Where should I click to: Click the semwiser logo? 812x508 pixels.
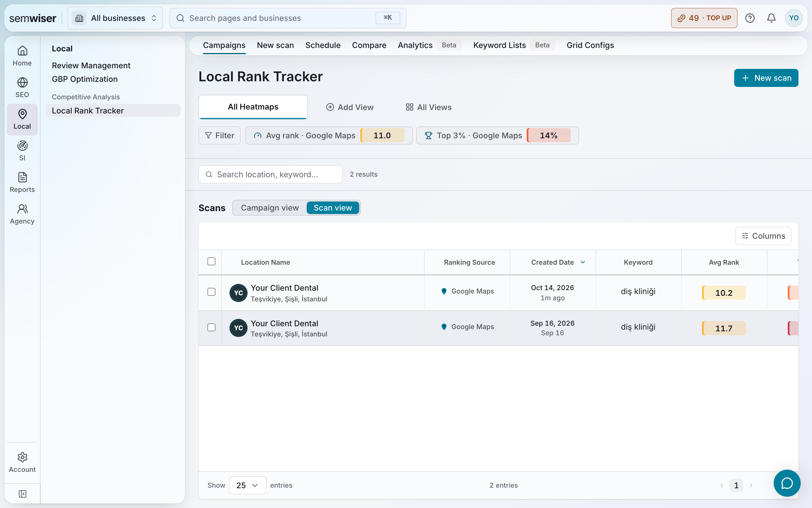pos(32,18)
